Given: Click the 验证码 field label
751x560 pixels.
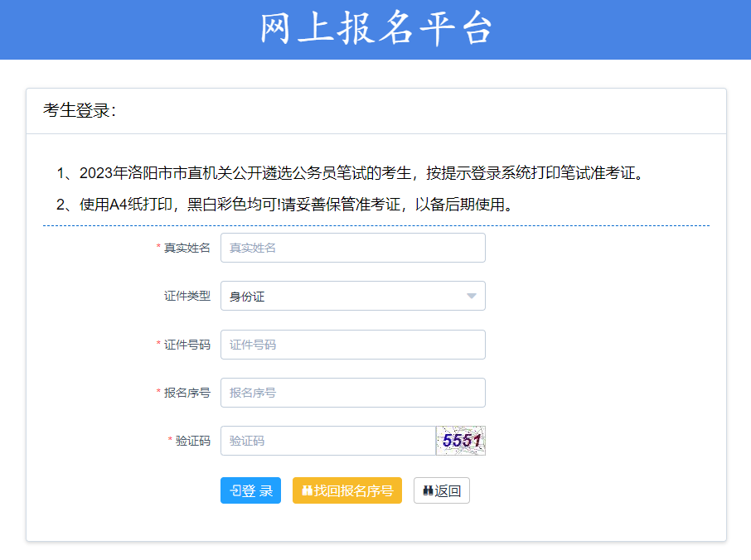Looking at the screenshot, I should (x=192, y=441).
